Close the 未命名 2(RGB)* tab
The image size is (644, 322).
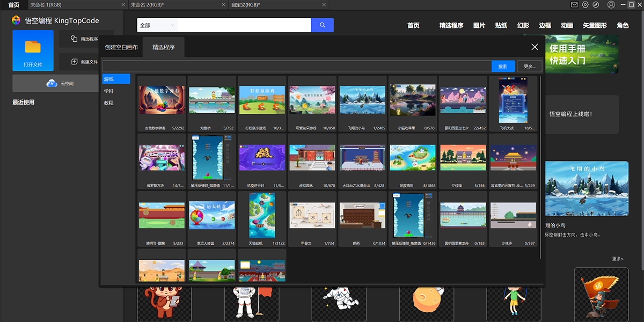[x=223, y=5]
